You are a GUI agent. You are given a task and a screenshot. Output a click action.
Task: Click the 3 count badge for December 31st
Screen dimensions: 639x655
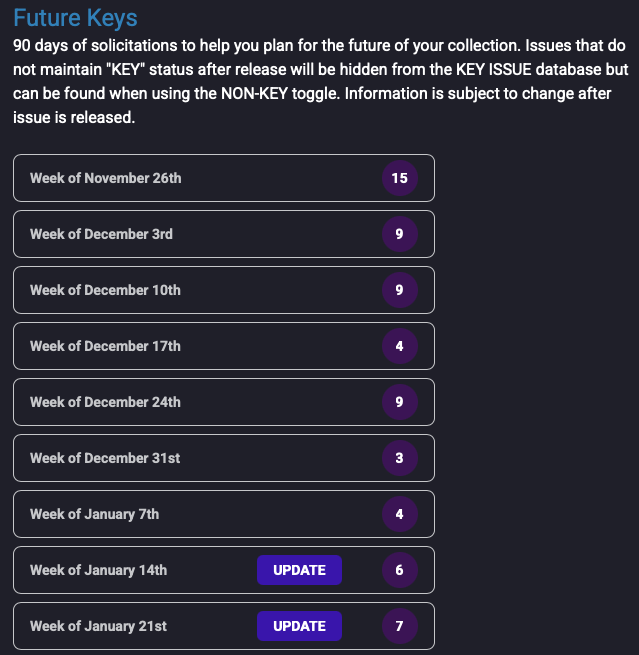(x=399, y=458)
